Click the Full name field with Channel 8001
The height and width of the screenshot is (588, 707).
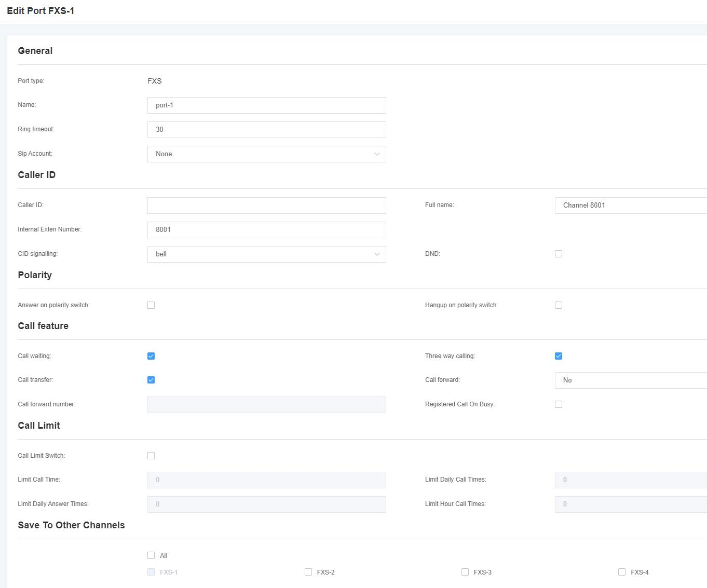pyautogui.click(x=631, y=206)
